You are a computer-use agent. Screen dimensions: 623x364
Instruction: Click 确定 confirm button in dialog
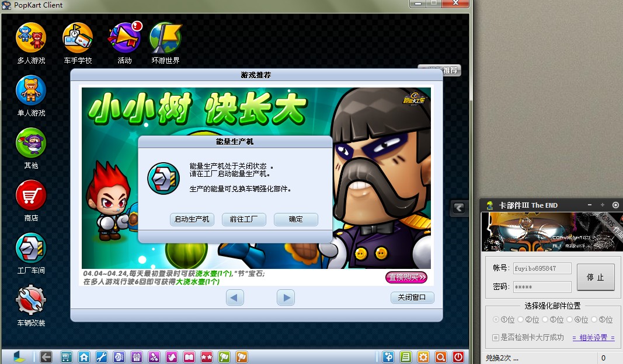(295, 219)
